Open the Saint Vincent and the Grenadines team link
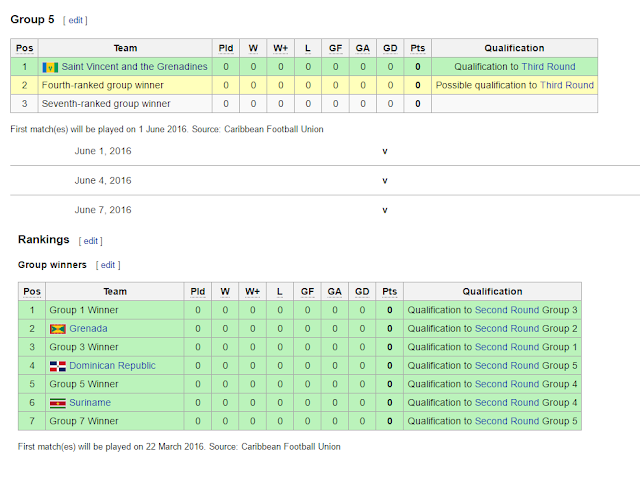The width and height of the screenshot is (640, 484). coord(135,67)
